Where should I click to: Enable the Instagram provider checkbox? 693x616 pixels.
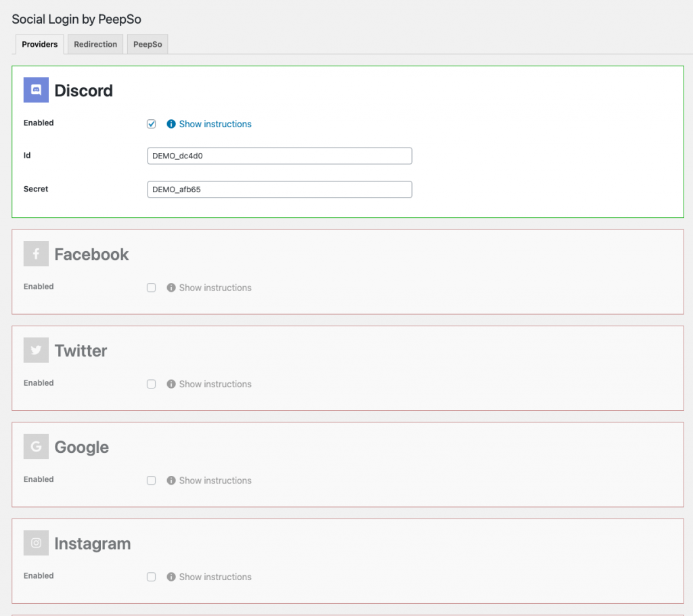point(151,577)
